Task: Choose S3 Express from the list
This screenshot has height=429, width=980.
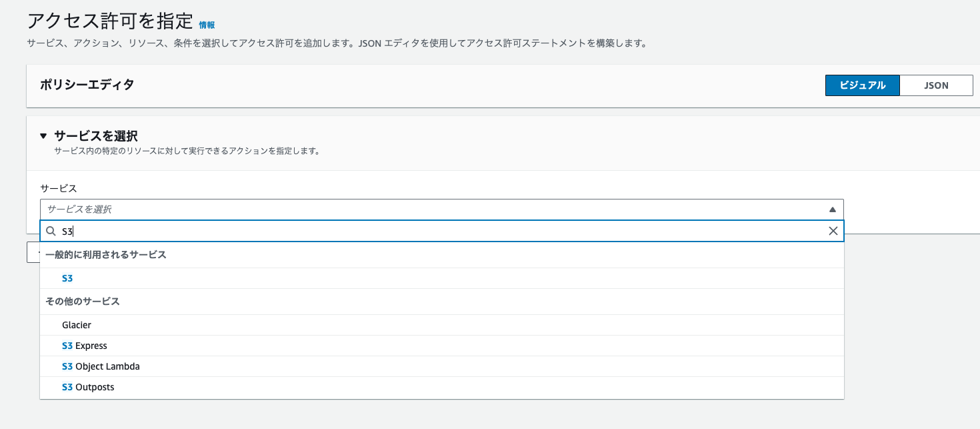Action: click(85, 346)
